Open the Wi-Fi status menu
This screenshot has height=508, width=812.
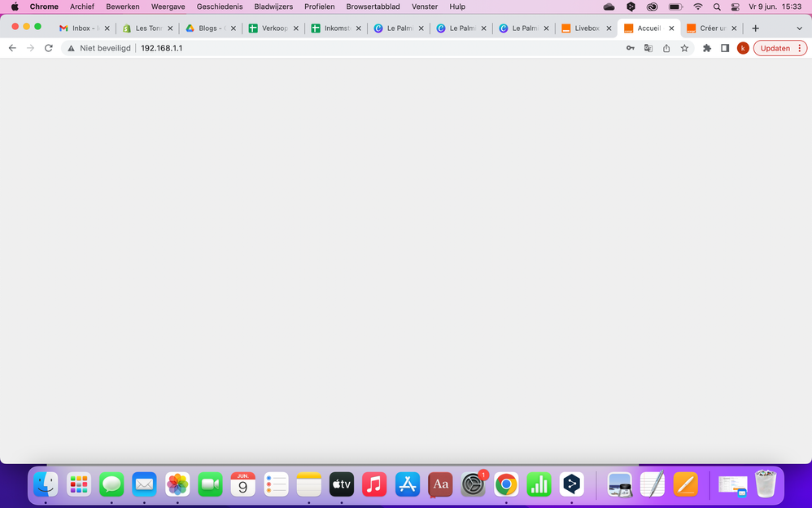(x=697, y=7)
